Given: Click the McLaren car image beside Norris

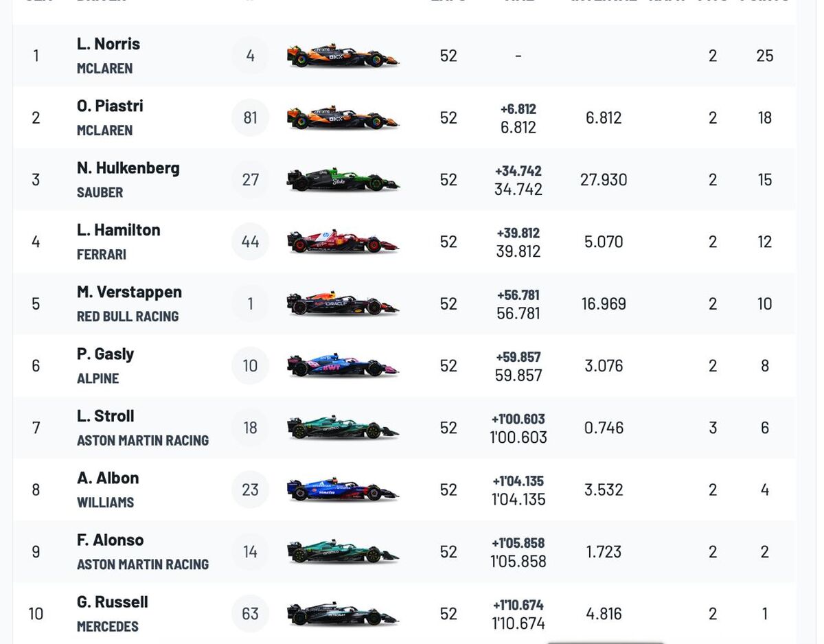Looking at the screenshot, I should click(343, 56).
